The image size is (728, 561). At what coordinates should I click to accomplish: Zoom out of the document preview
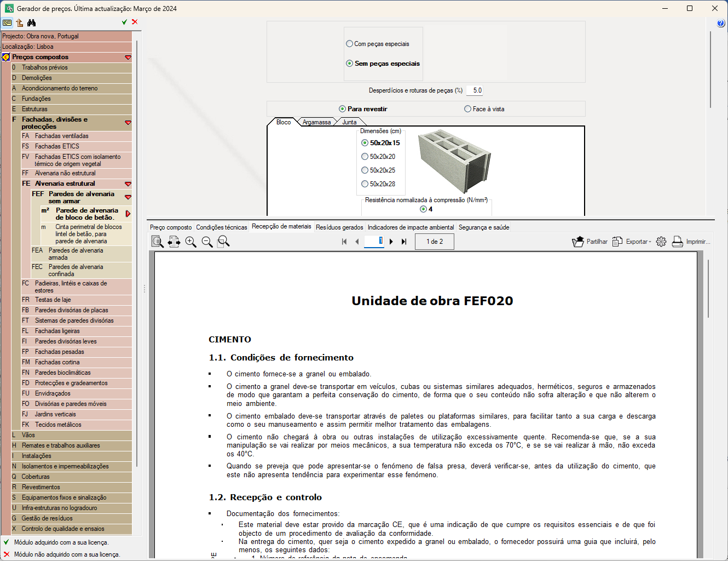coord(207,242)
